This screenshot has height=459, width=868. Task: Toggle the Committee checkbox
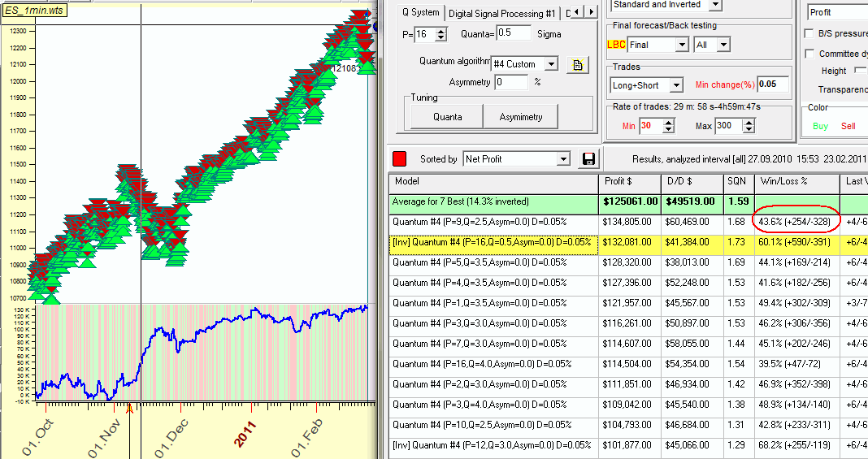click(x=809, y=54)
